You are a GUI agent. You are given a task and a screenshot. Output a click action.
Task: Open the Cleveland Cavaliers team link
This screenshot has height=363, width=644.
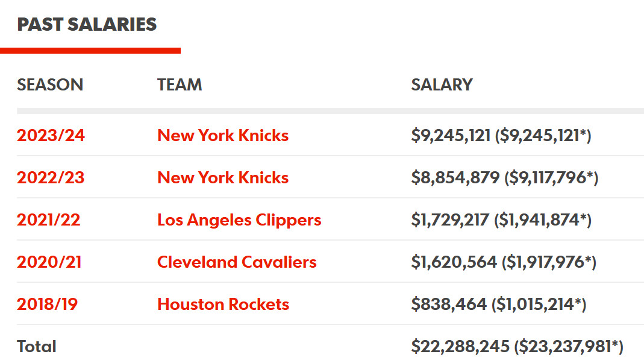[x=237, y=262]
